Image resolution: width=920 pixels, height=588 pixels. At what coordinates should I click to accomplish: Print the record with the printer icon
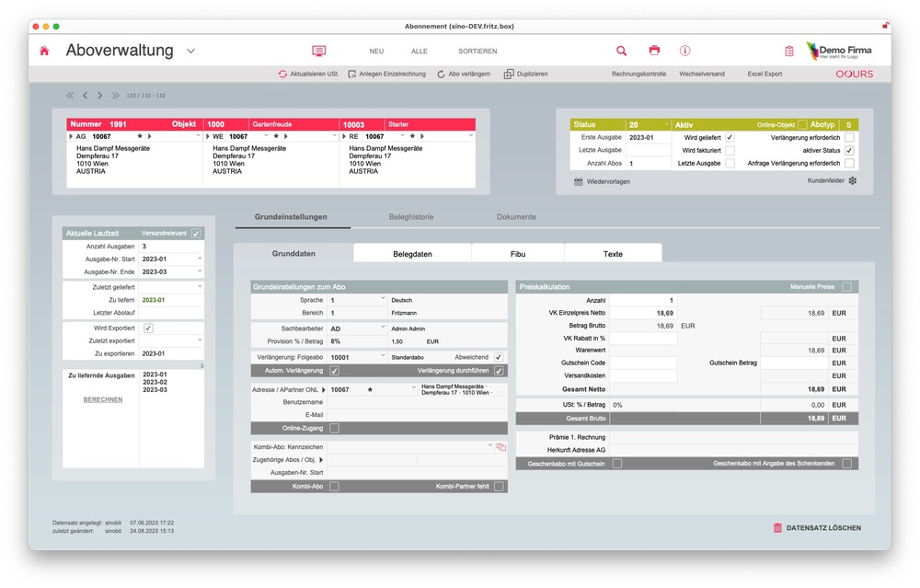pyautogui.click(x=654, y=51)
